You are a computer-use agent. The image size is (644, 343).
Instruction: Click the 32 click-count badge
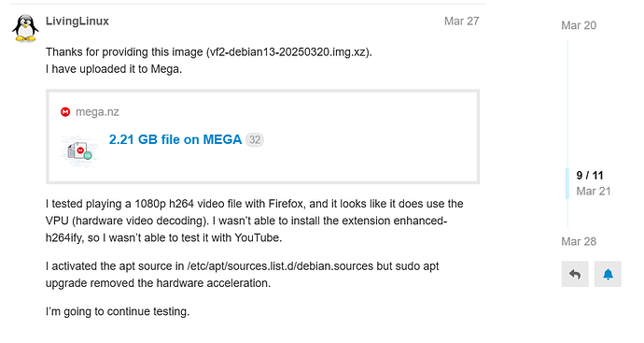tap(255, 140)
